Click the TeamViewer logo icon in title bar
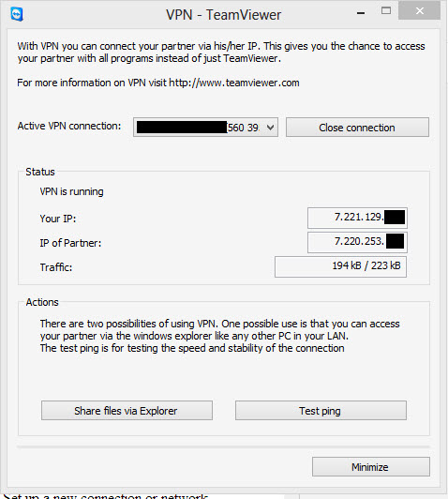Viewport: 448px width, 499px height. pyautogui.click(x=17, y=15)
